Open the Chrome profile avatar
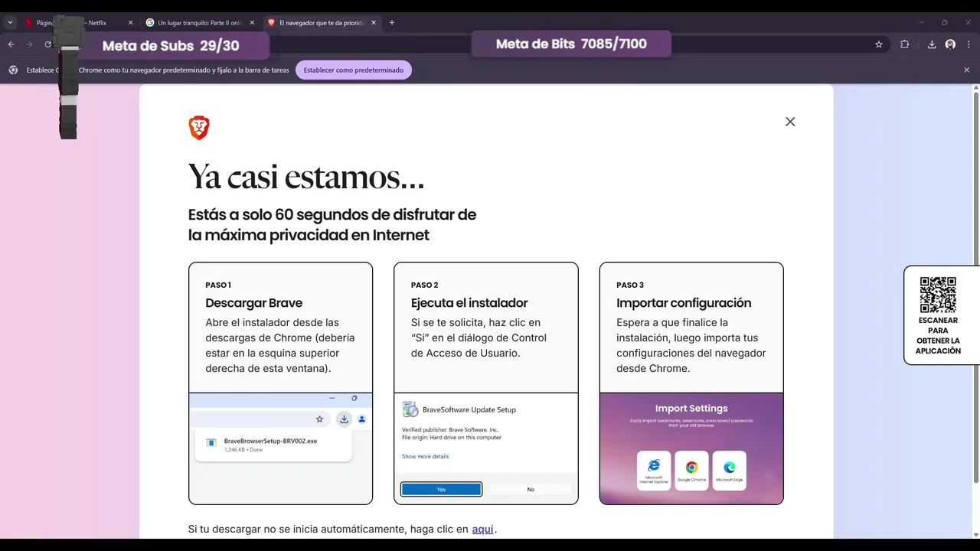980x551 pixels. pyautogui.click(x=950, y=44)
